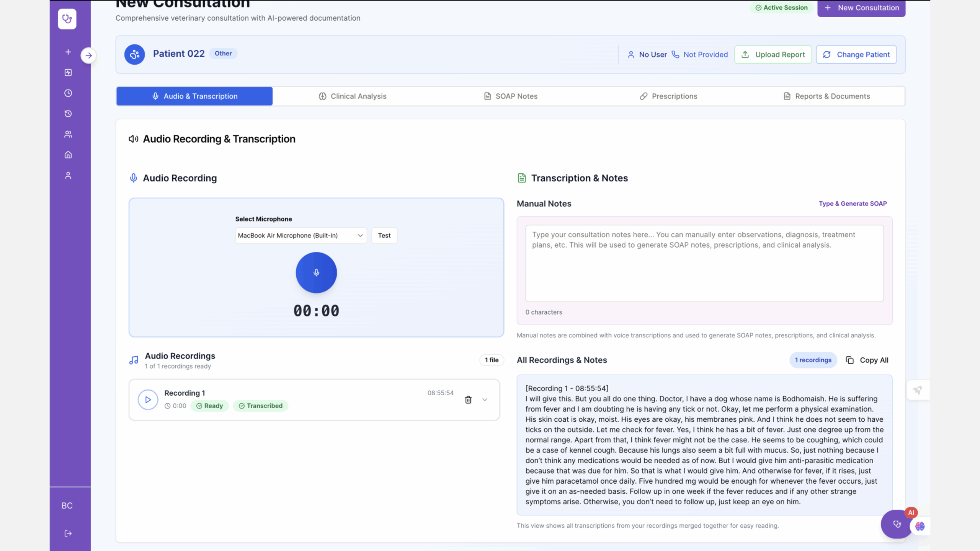
Task: Click the Type & Generate SOAP link
Action: 853,204
